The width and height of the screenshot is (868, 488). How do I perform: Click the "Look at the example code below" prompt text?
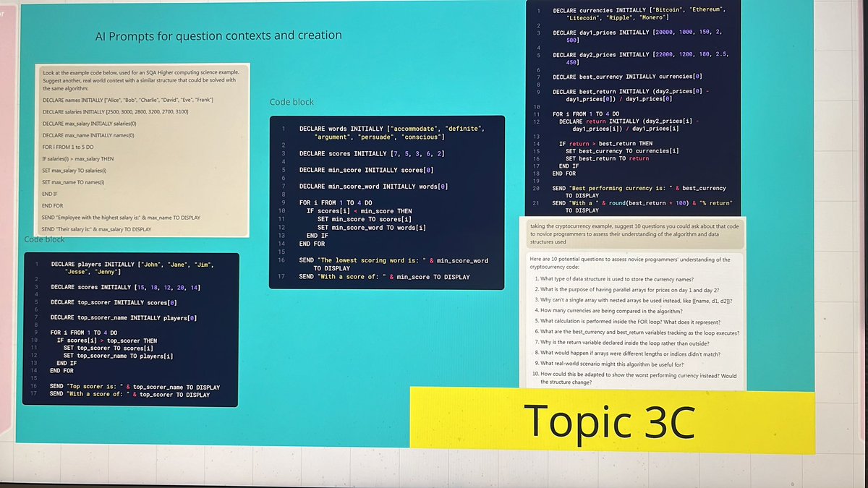pyautogui.click(x=141, y=80)
